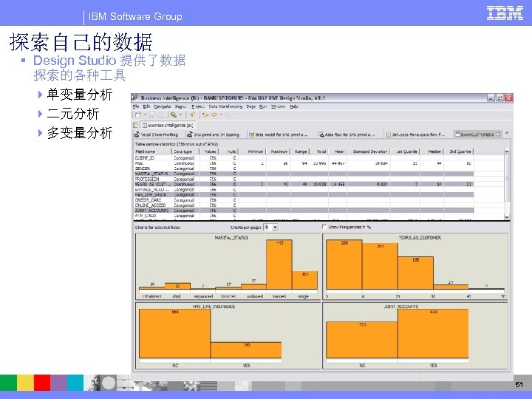Click the Forward navigation arrow icon
The image size is (532, 399).
click(228, 115)
